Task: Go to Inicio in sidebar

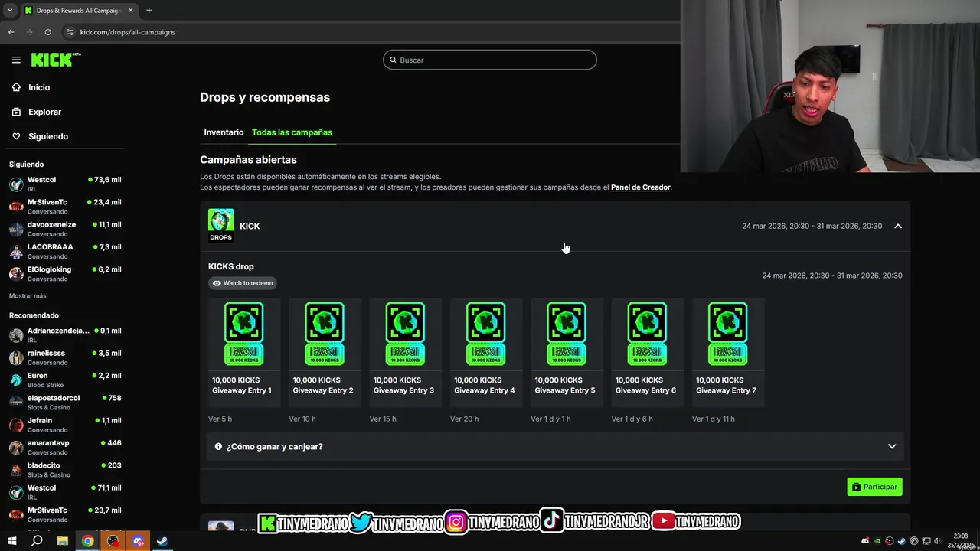Action: click(x=39, y=87)
